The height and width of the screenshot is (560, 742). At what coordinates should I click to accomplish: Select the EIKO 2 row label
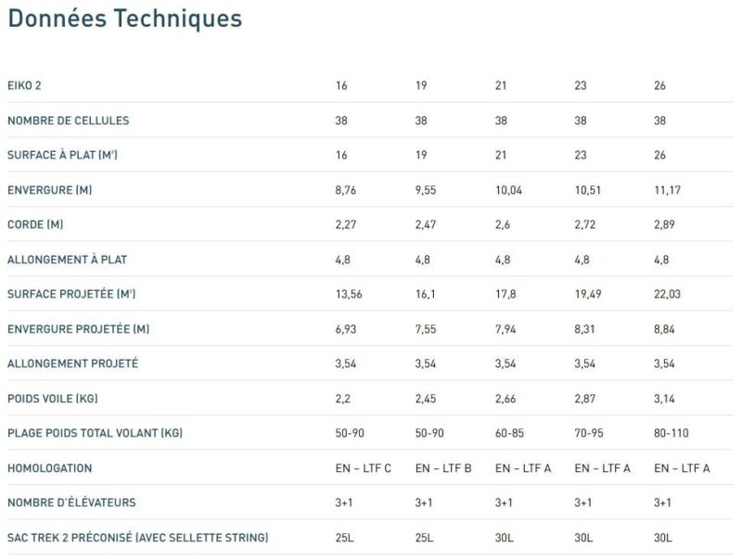(x=24, y=85)
